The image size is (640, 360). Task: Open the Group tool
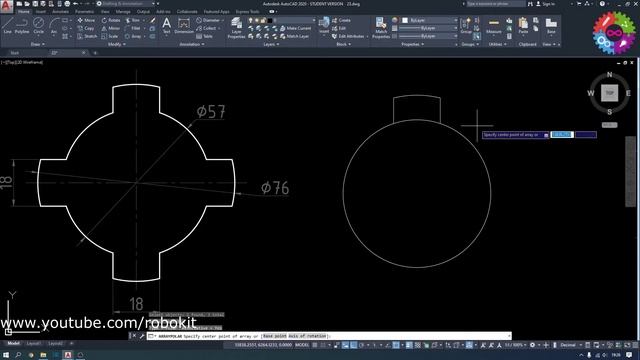(466, 25)
